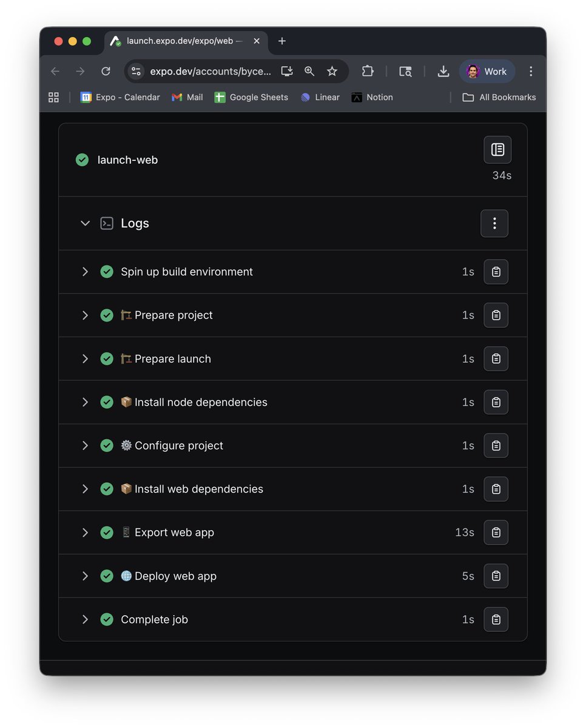Image resolution: width=586 pixels, height=728 pixels.
Task: Copy logs for Install web dependencies
Action: pyautogui.click(x=496, y=489)
